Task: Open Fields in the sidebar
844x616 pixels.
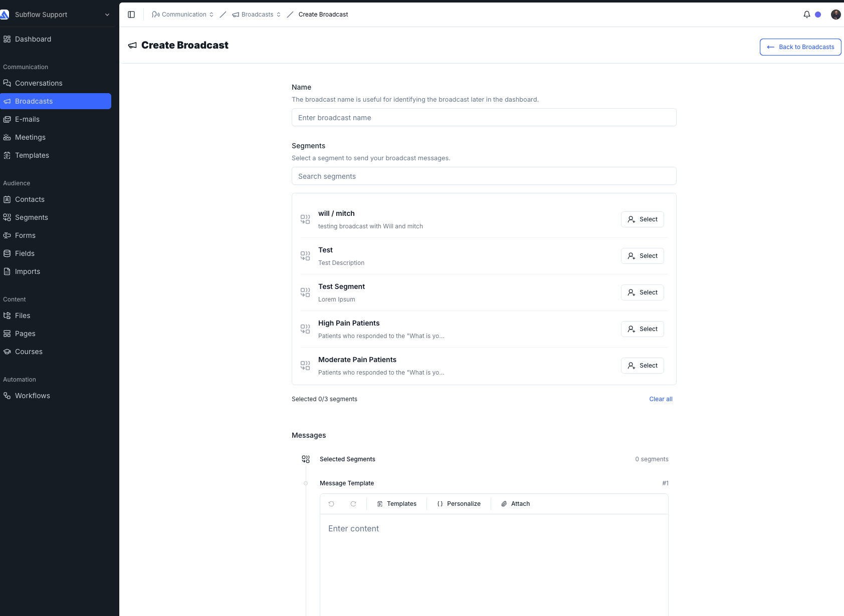Action: [x=56, y=253]
